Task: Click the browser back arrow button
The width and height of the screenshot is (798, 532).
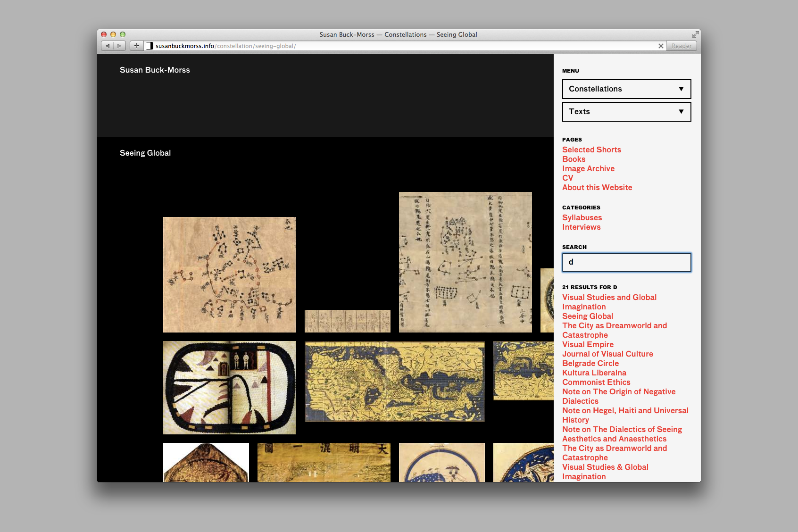Action: [x=108, y=46]
